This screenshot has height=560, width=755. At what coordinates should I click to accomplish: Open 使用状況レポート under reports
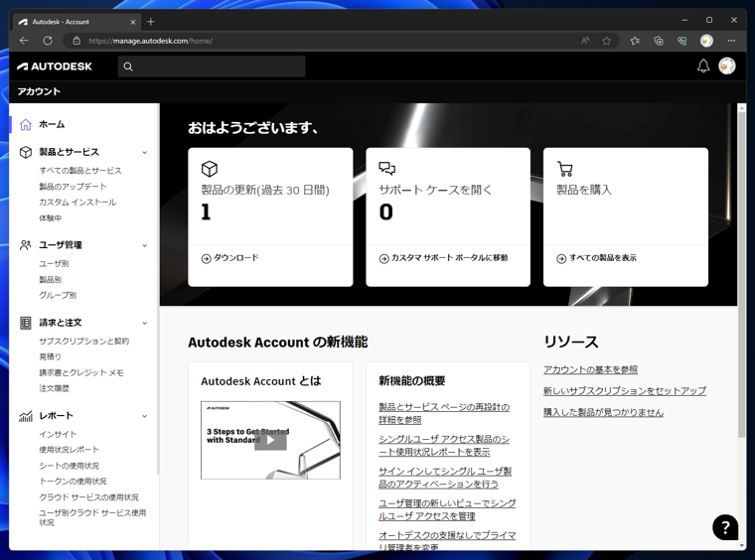click(x=70, y=450)
